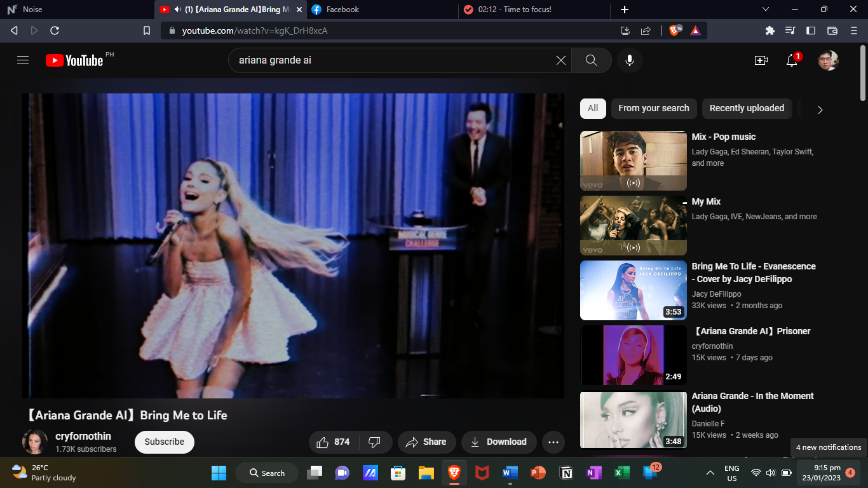This screenshot has width=868, height=488.
Task: Open the three-dot more actions menu
Action: point(553,442)
